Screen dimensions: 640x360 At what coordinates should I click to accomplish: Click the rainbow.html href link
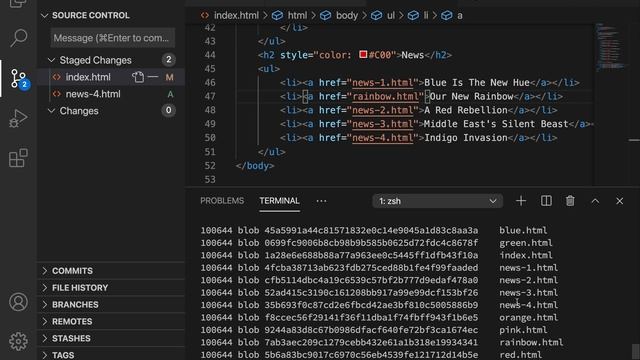pyautogui.click(x=385, y=97)
